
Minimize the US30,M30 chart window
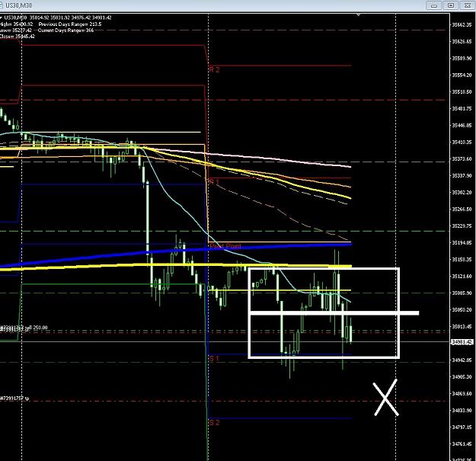(x=434, y=5)
